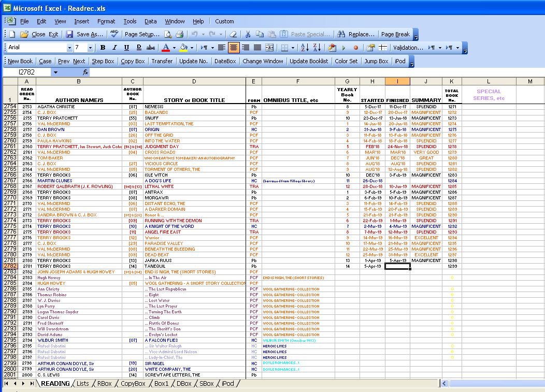This screenshot has width=545, height=392.
Task: Sort descending with the Z-A icon
Action: click(317, 48)
